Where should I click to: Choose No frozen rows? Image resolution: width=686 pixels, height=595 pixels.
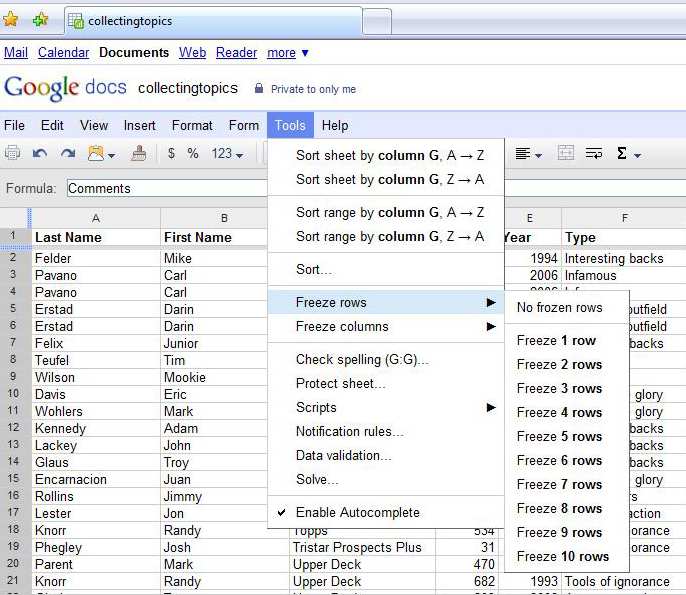point(567,308)
